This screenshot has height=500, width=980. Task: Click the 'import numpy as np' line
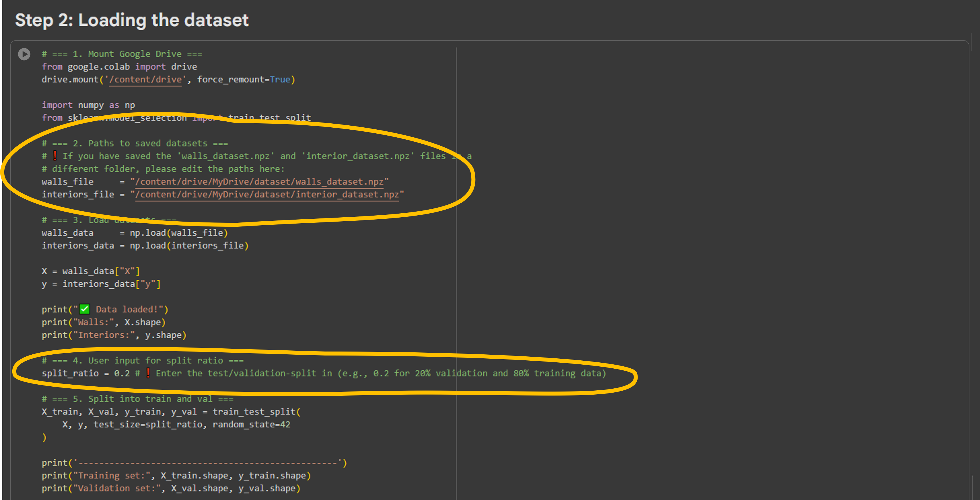coord(88,105)
